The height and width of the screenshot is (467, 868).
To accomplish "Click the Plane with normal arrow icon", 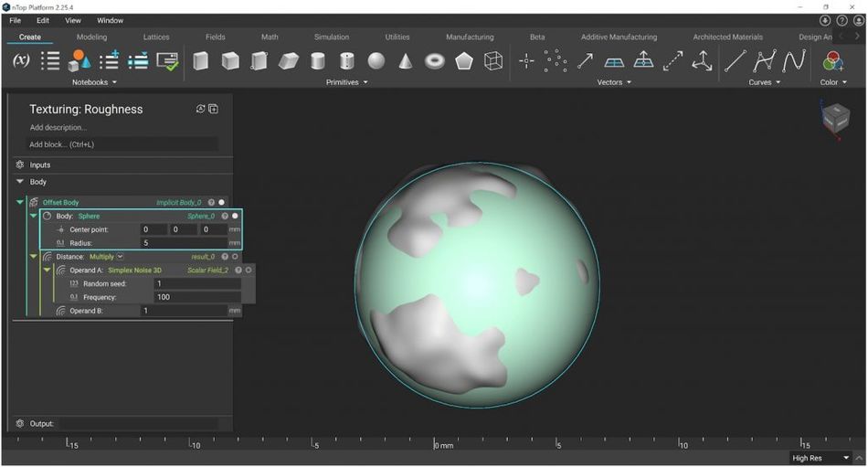I will coord(643,59).
